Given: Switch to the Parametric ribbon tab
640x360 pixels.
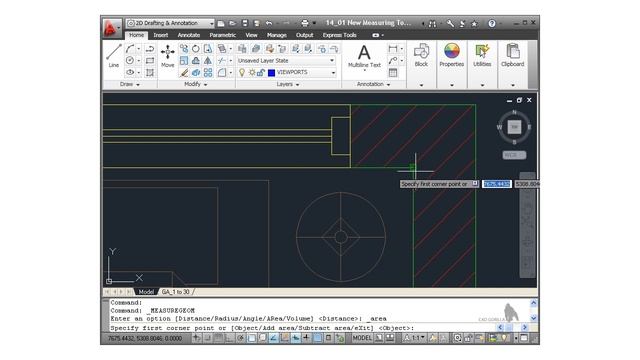Looking at the screenshot, I should (222, 35).
